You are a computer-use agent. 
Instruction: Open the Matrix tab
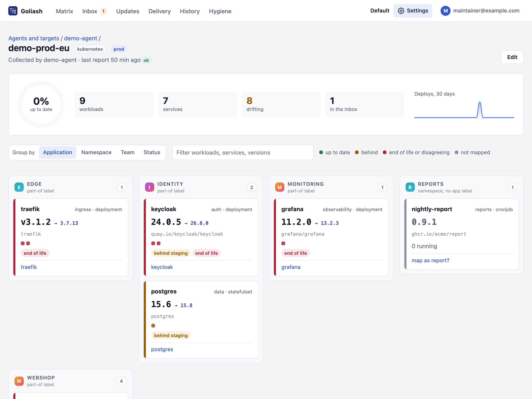[x=64, y=11]
